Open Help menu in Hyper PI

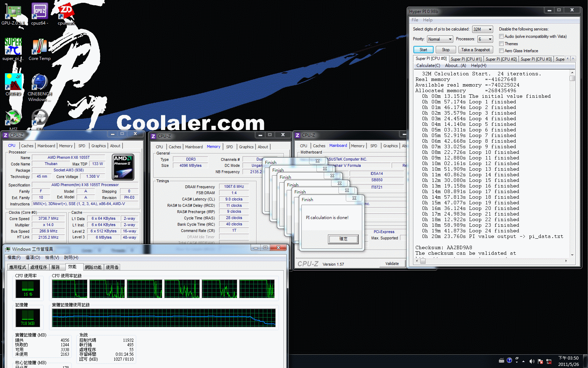coord(428,20)
